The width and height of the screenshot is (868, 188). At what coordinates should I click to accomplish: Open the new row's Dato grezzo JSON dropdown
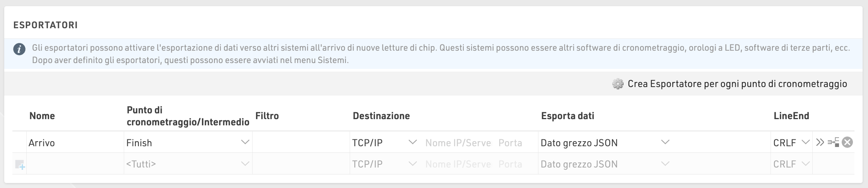click(665, 164)
